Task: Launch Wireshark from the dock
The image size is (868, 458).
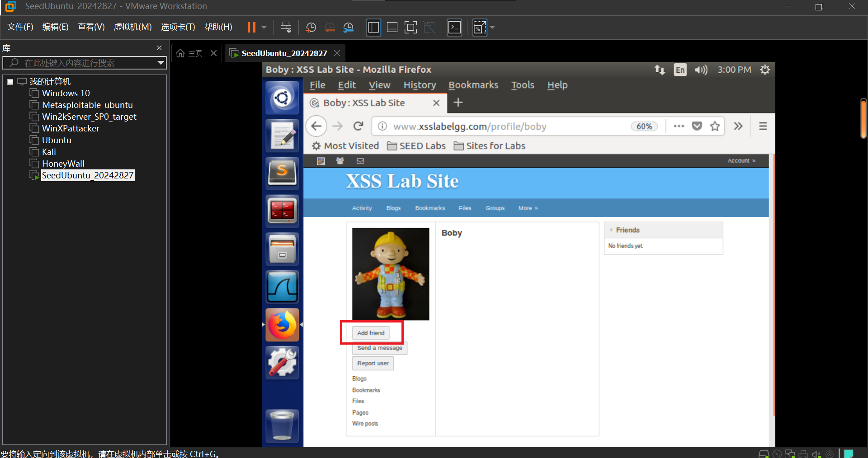Action: tap(282, 287)
